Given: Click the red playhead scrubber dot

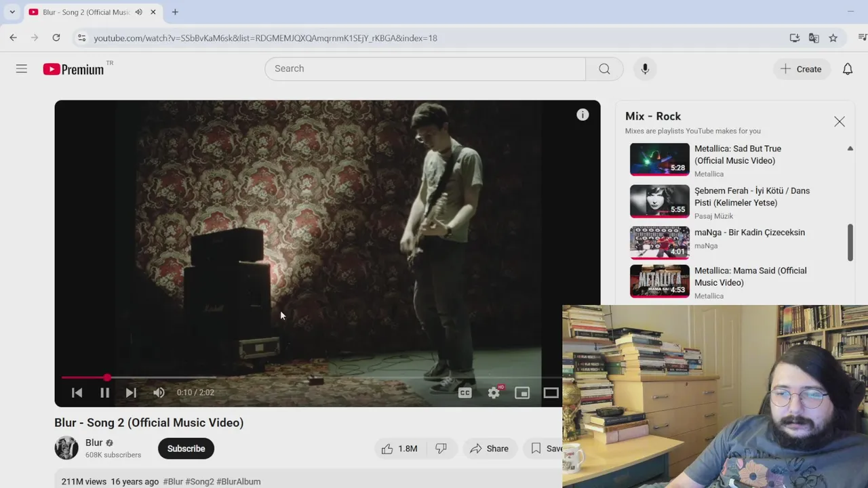Looking at the screenshot, I should click(x=107, y=377).
